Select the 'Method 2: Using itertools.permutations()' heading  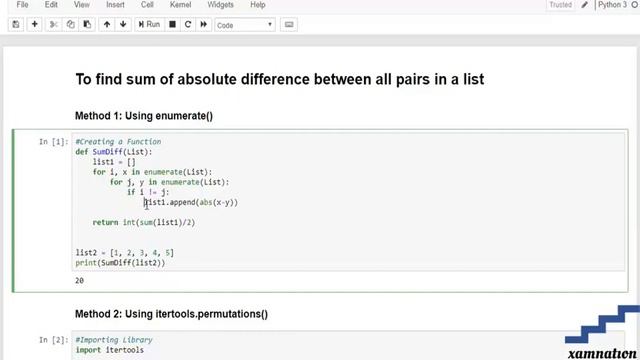[171, 314]
